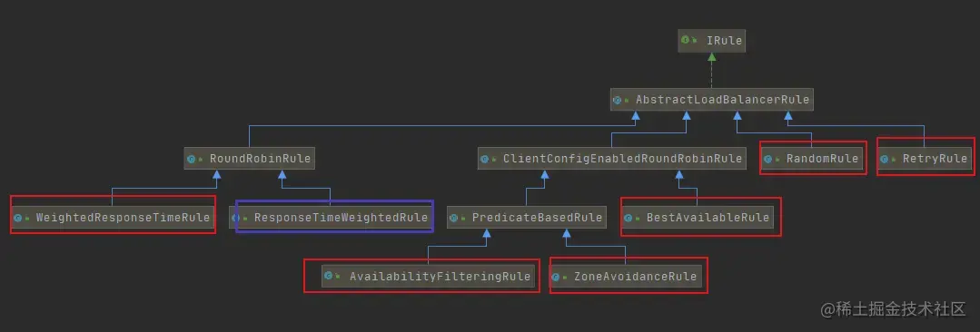Screen dimensions: 980x332
Task: Click the abstract class icon of AbstractLoadBalancerRule
Action: [x=618, y=100]
